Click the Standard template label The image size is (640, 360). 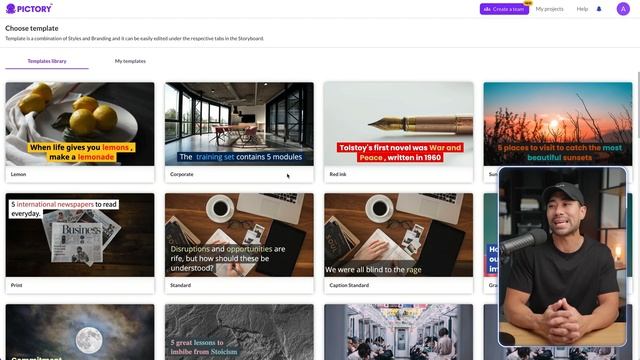pyautogui.click(x=180, y=285)
